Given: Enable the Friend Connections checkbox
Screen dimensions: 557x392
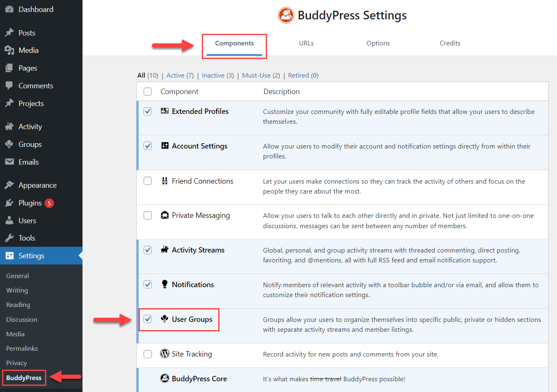Looking at the screenshot, I should coord(148,181).
